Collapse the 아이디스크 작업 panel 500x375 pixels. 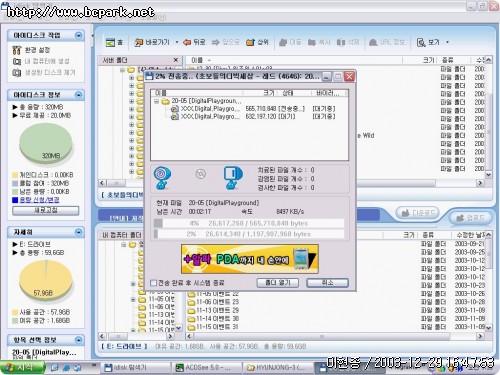[x=78, y=35]
